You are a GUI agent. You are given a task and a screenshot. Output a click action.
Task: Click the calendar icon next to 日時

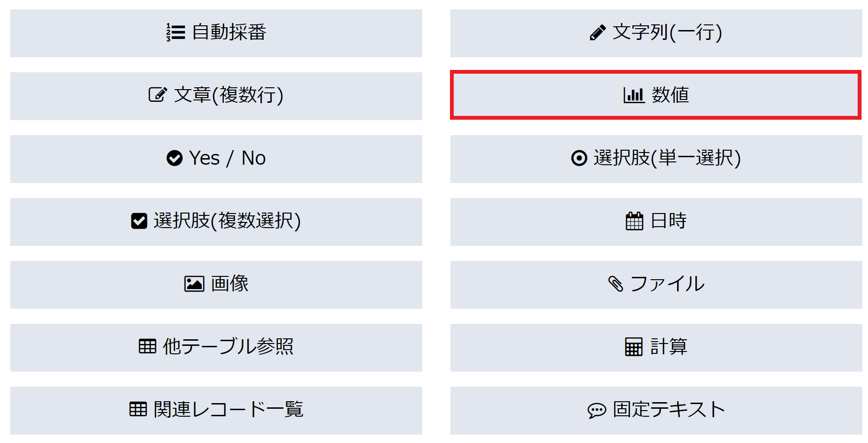coord(634,221)
